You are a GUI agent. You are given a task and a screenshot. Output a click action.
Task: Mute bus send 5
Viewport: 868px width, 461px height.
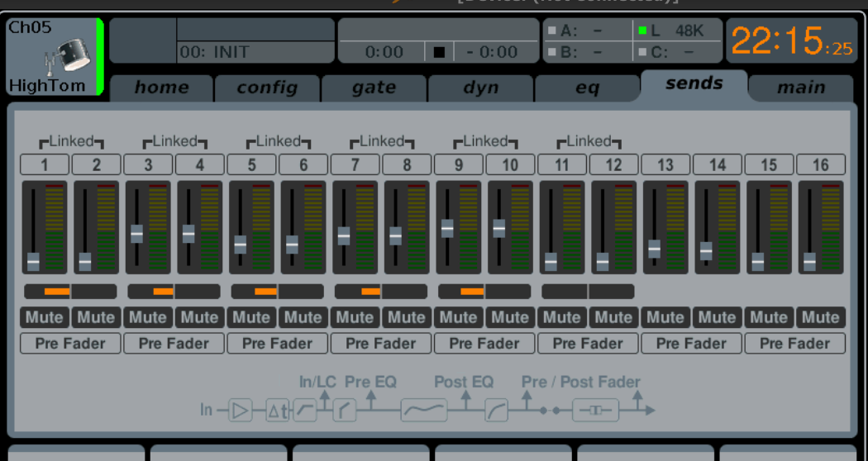coord(252,318)
